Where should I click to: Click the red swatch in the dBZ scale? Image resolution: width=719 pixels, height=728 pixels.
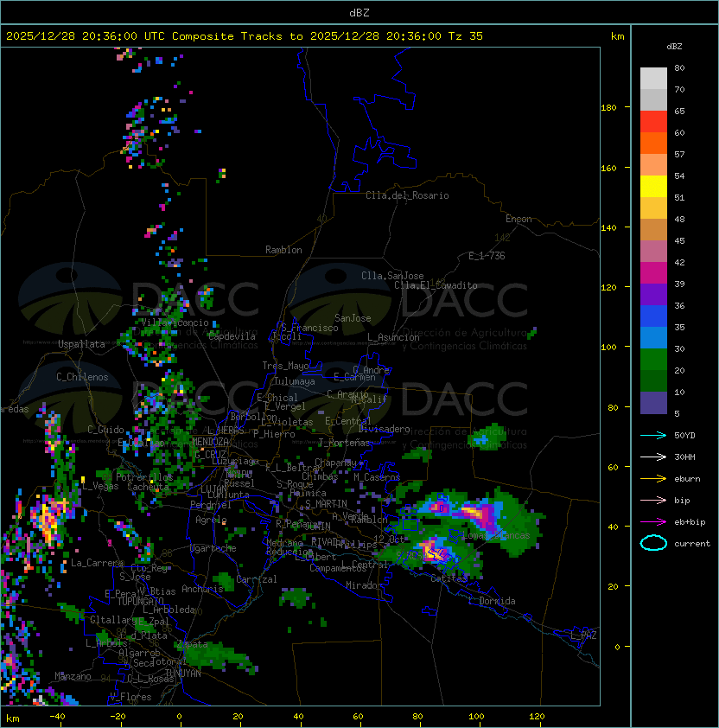tap(653, 122)
